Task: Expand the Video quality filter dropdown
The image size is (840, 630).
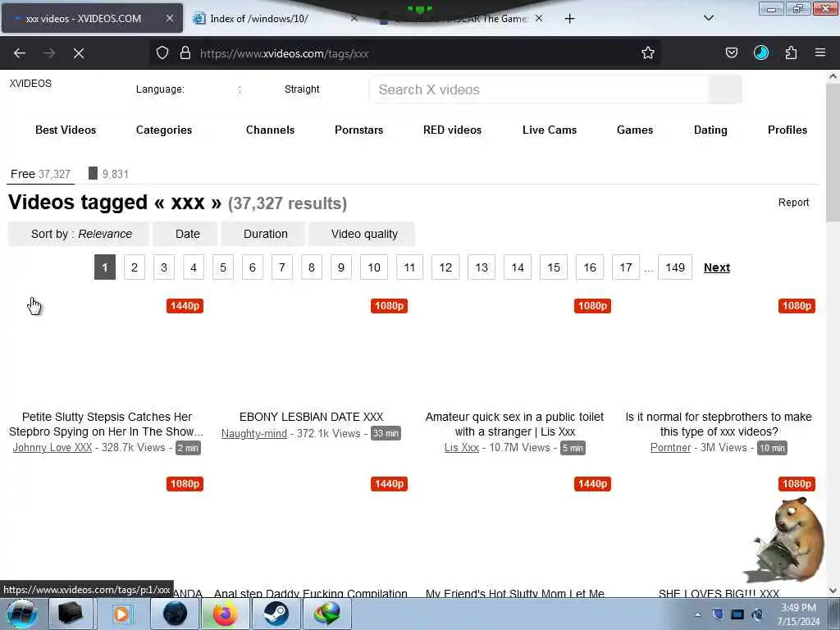Action: [x=362, y=234]
